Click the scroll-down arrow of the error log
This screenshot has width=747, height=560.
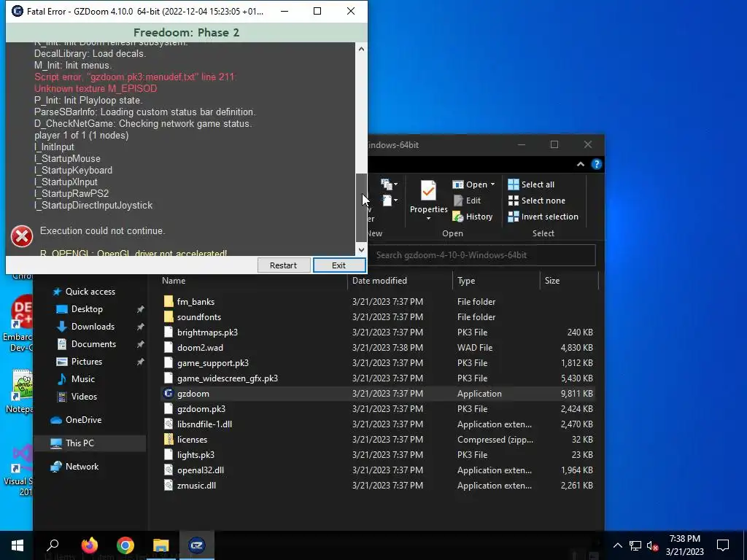[x=361, y=249]
